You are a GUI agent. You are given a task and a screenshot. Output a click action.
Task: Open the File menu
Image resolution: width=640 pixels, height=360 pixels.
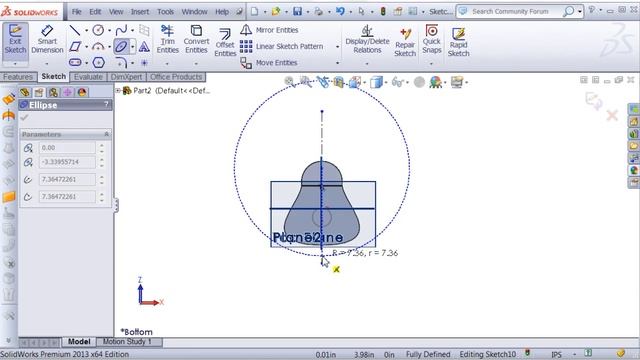pyautogui.click(x=76, y=12)
